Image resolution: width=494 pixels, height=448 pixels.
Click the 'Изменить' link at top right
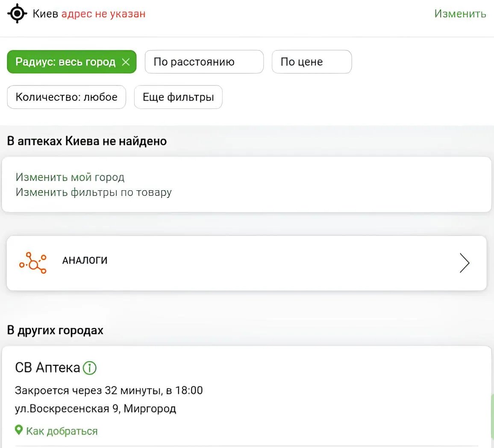coord(460,14)
